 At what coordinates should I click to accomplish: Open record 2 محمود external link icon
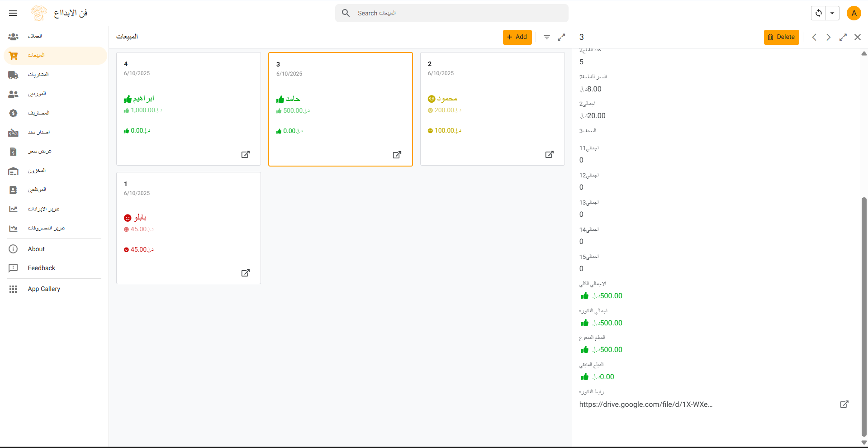click(549, 154)
